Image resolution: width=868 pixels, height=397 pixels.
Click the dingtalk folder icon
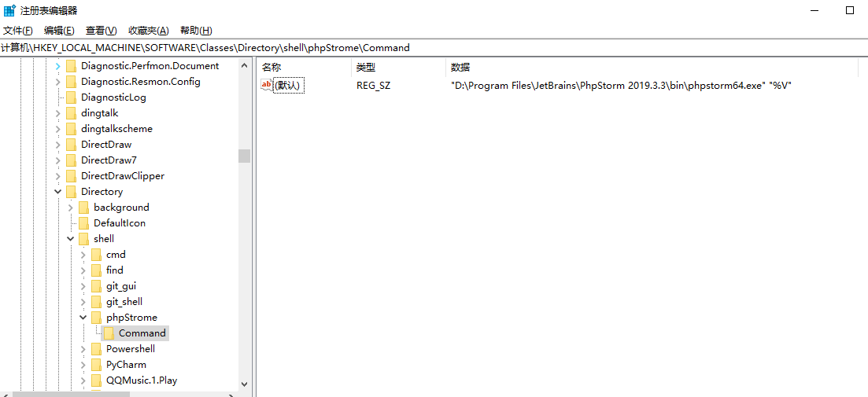pyautogui.click(x=71, y=113)
